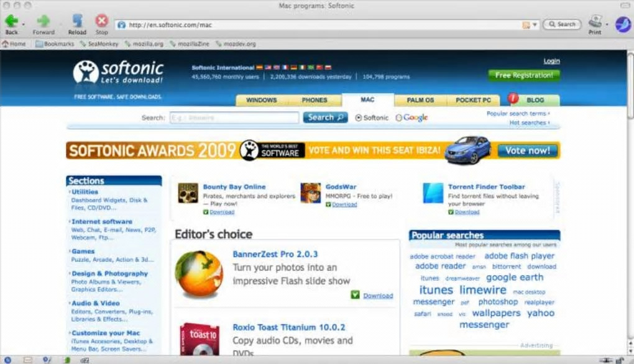Open the Navigator icon in the status bar
This screenshot has height=364, width=634.
tap(7, 360)
